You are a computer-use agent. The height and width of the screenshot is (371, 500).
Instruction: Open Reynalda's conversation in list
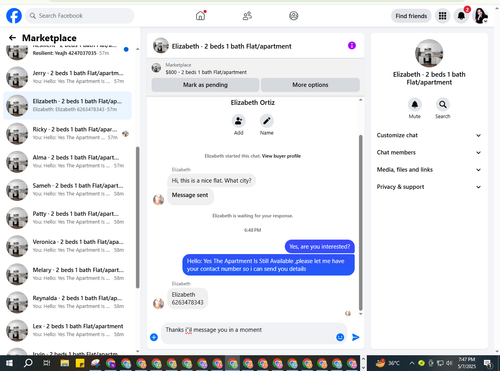pos(67,302)
